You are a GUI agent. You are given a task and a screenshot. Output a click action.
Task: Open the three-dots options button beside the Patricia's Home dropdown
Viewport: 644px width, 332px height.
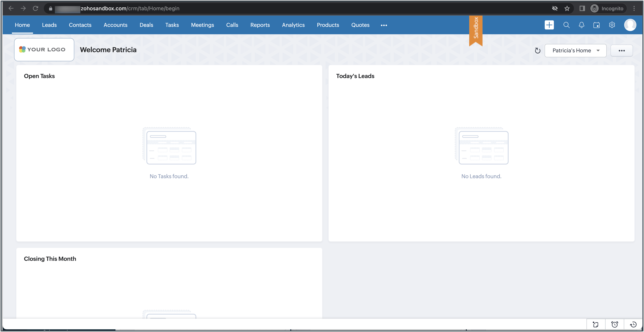(x=622, y=50)
